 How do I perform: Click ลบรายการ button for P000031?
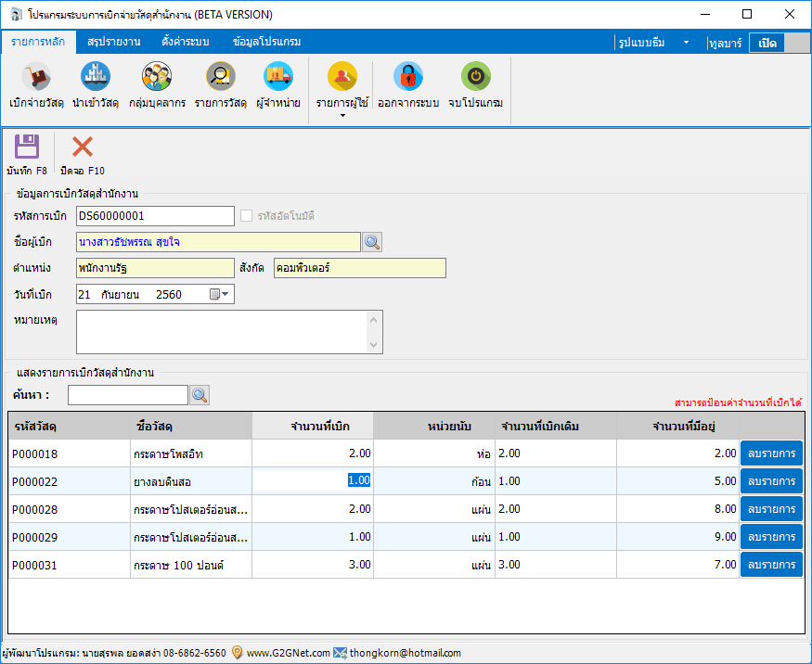[x=771, y=565]
